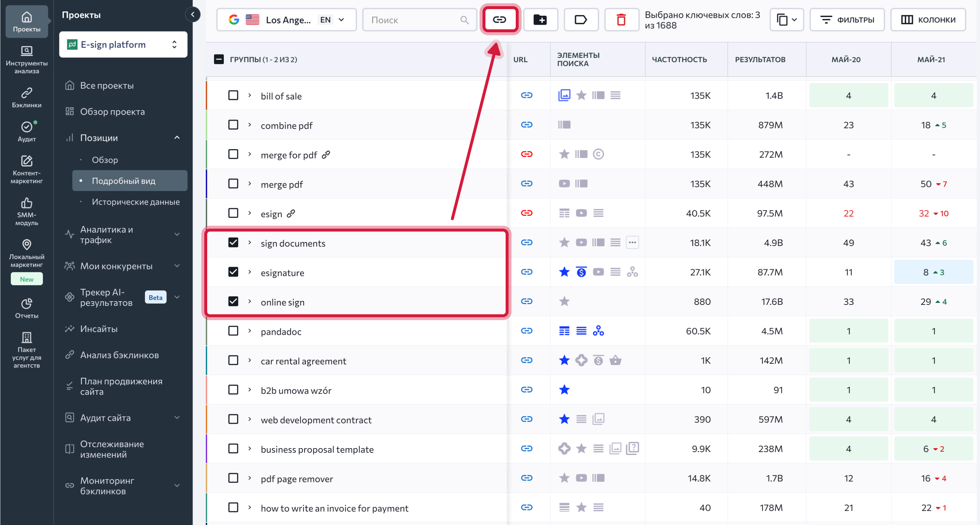Open Content marketing sidebar icon
Viewport: 980px width, 525px height.
tap(27, 169)
